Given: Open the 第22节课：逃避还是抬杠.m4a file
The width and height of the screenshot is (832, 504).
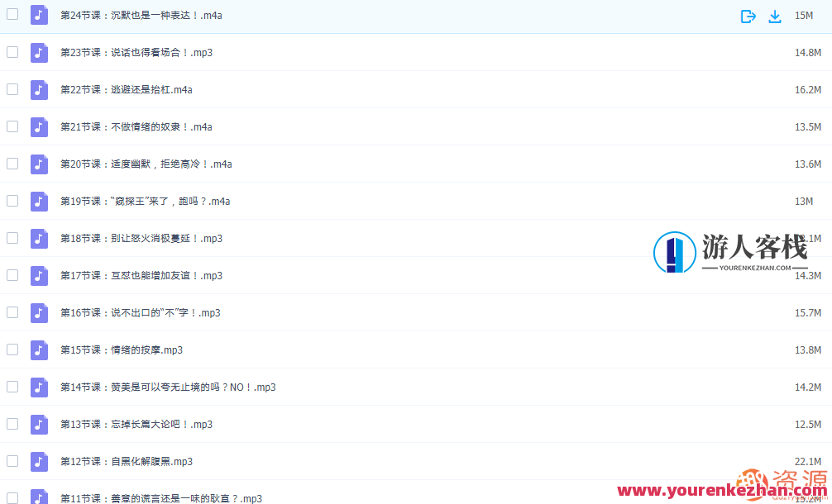Looking at the screenshot, I should [127, 90].
